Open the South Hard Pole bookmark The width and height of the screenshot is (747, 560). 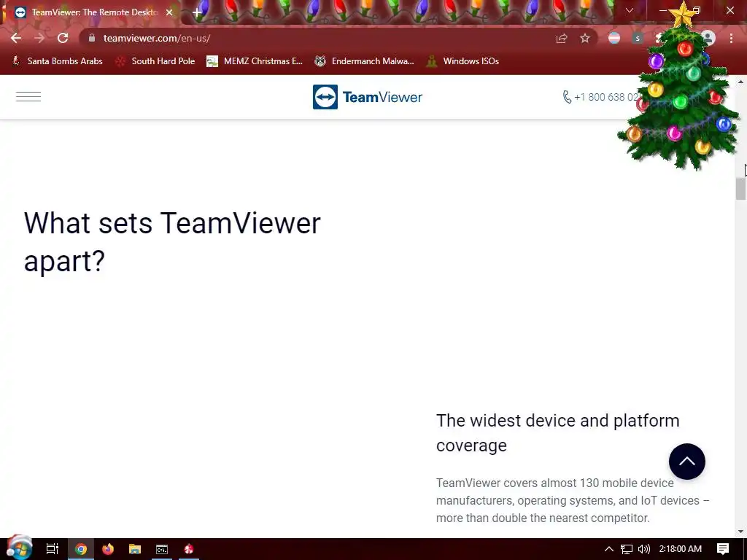(155, 61)
